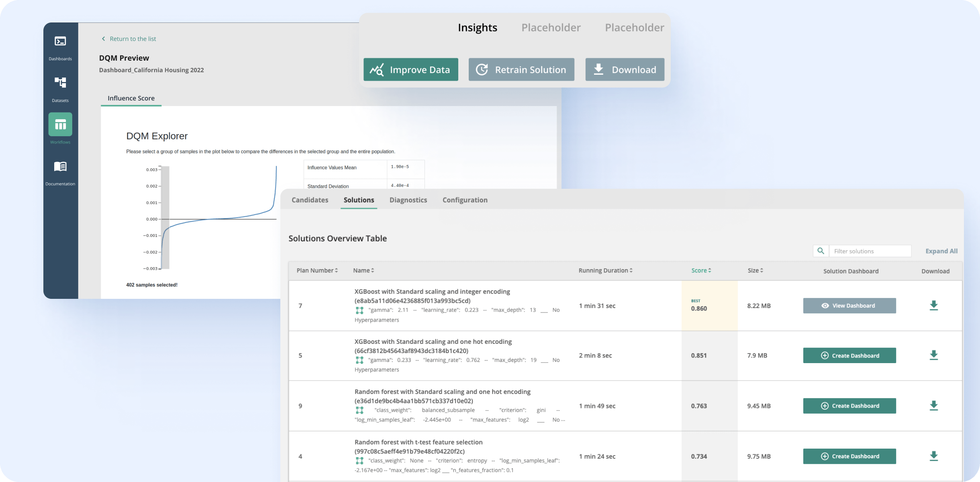This screenshot has width=980, height=482.
Task: Click Return to the list link
Action: coord(133,39)
